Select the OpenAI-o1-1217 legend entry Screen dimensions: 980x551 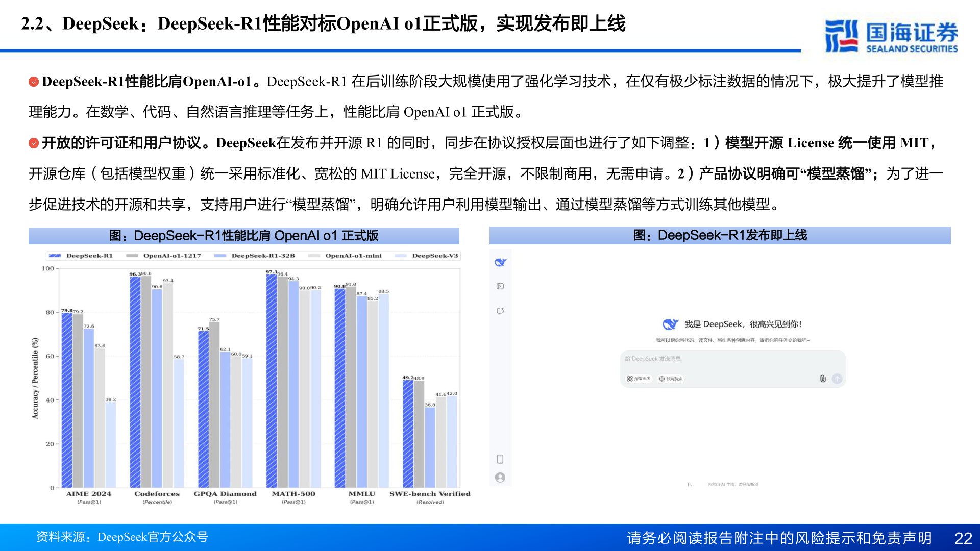click(163, 256)
